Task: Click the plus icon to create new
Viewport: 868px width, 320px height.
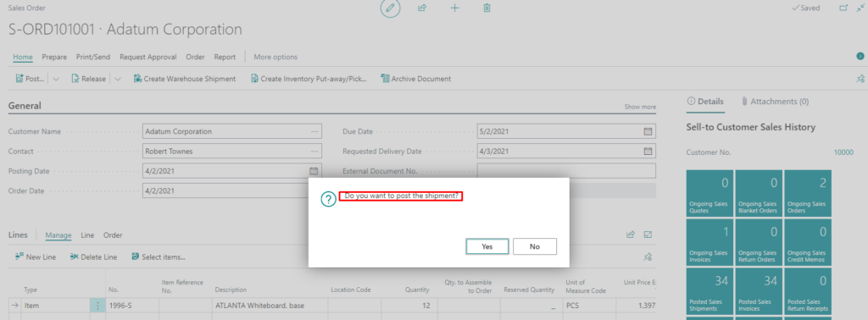Action: [x=454, y=8]
